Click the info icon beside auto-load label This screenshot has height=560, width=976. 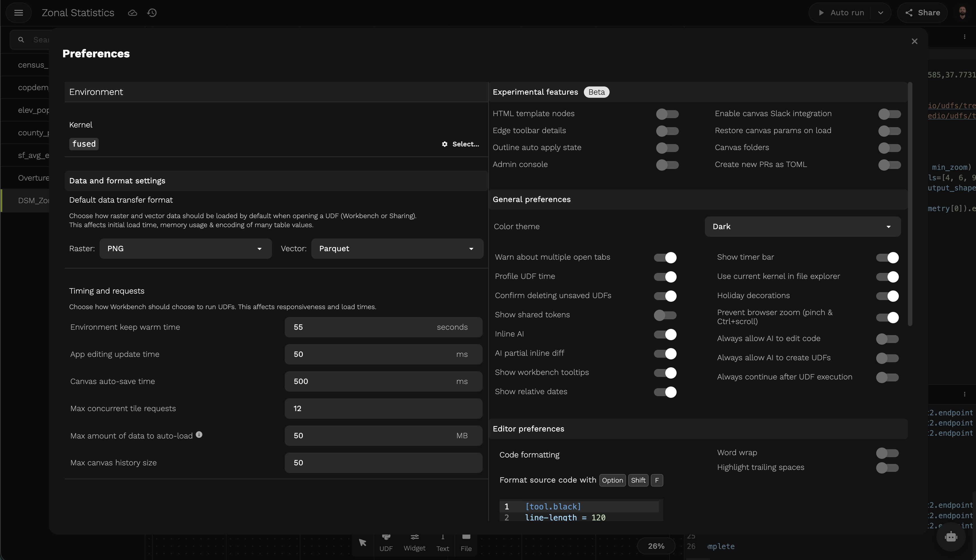point(199,435)
